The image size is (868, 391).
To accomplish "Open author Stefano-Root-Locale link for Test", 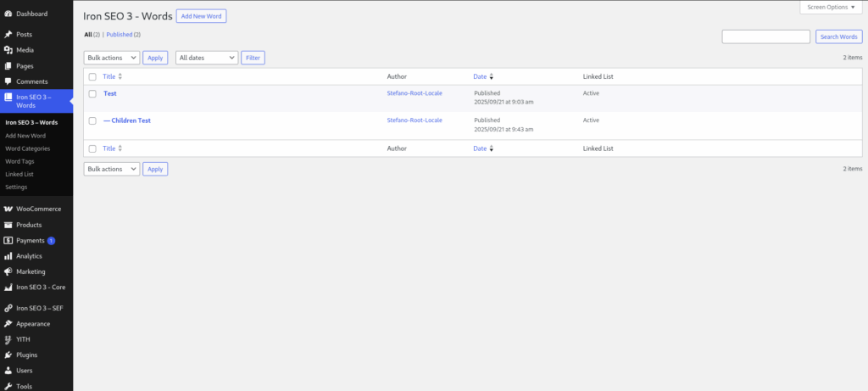I will 414,93.
